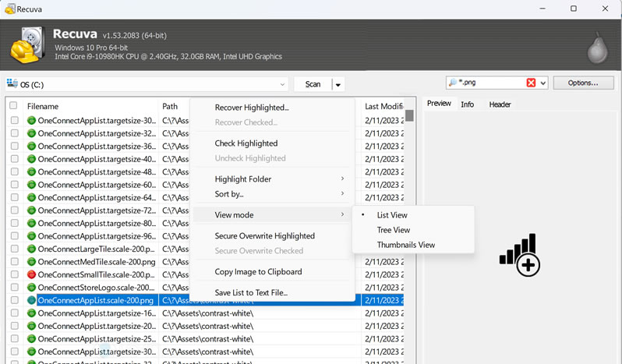622x364 pixels.
Task: Click the red clear filter X icon
Action: click(531, 83)
